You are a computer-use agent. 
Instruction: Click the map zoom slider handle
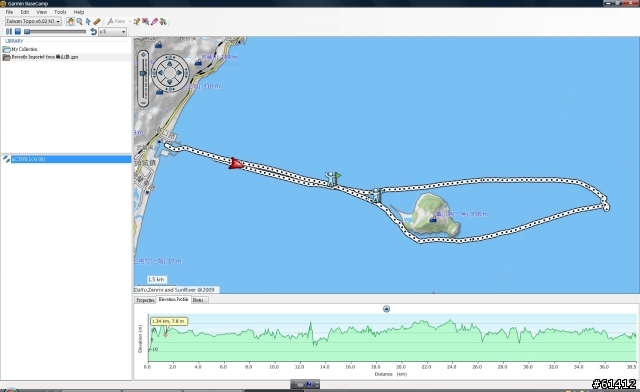tap(143, 73)
